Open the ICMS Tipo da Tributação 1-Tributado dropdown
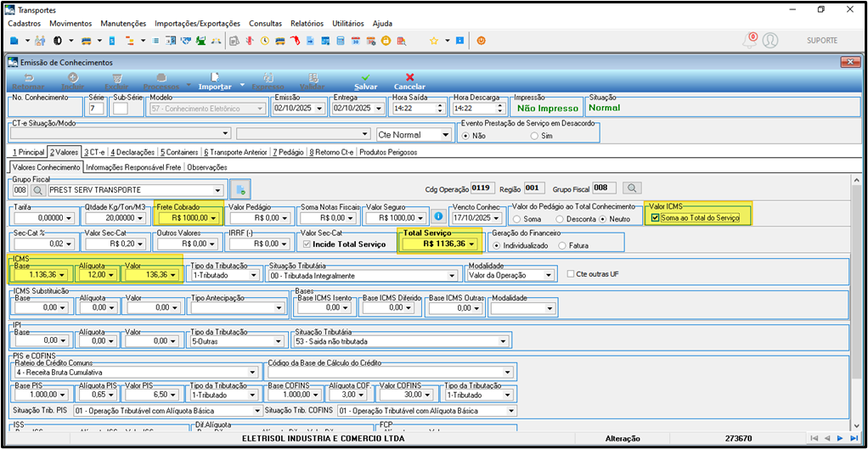This screenshot has height=449, width=868. click(254, 275)
